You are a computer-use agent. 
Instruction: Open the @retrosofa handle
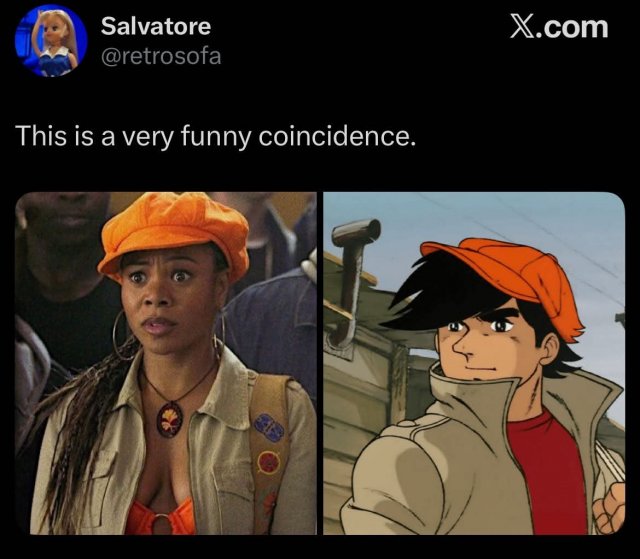pyautogui.click(x=161, y=56)
